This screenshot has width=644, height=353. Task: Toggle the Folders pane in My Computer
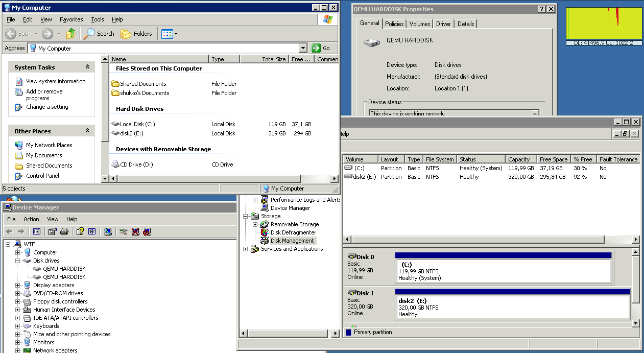coord(136,34)
